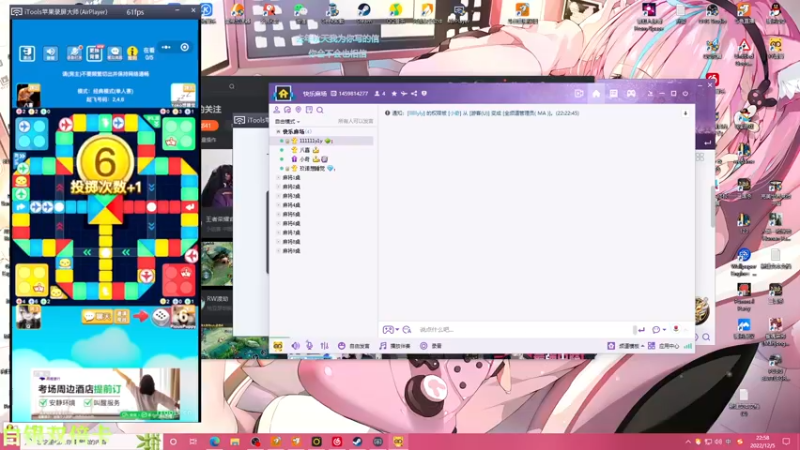Image resolution: width=800 pixels, height=450 pixels.
Task: Click the bulletin note icon above channel tree
Action: pos(309,110)
